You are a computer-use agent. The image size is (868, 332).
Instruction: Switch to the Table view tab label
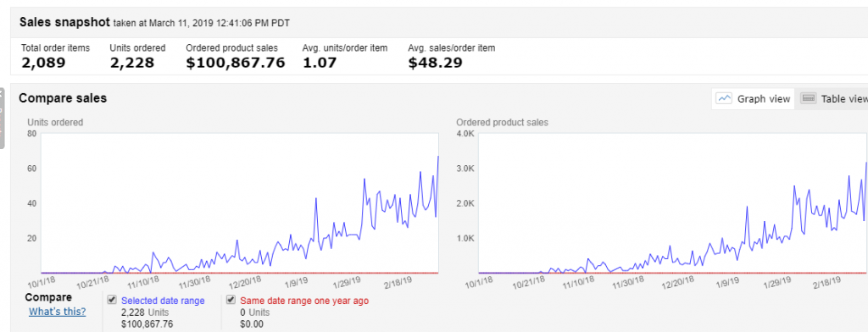click(844, 99)
